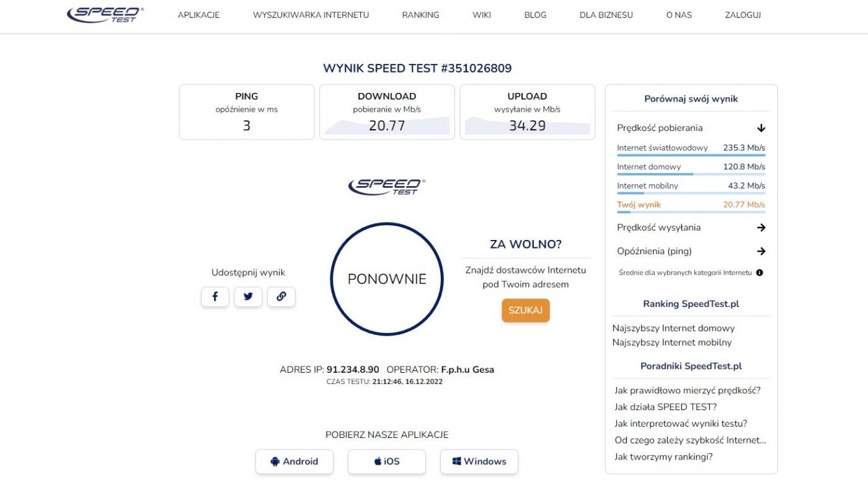Open the APLIKACJE menu
The height and width of the screenshot is (480, 868).
point(198,15)
